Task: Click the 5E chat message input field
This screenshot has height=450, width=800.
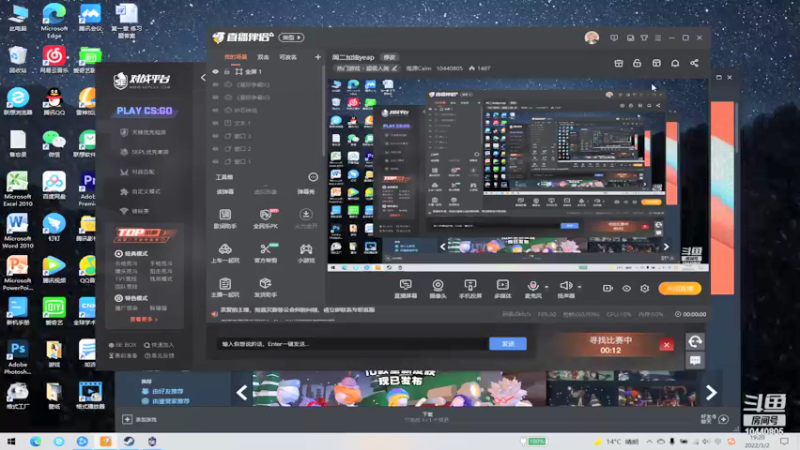Action: pyautogui.click(x=352, y=344)
